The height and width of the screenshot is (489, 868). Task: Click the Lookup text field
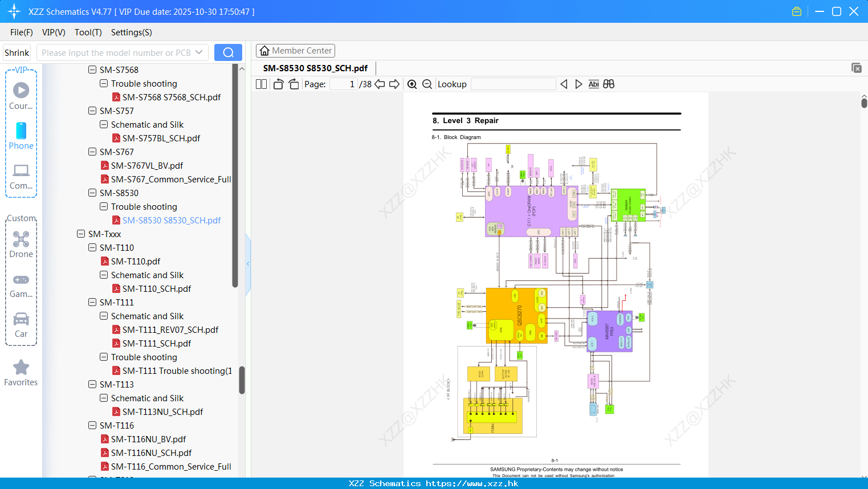[x=513, y=84]
